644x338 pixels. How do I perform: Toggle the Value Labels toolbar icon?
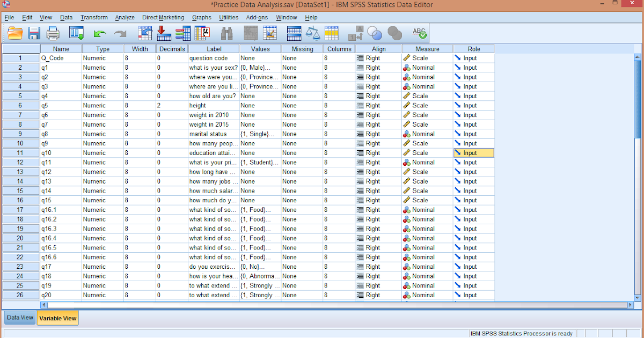click(x=355, y=33)
